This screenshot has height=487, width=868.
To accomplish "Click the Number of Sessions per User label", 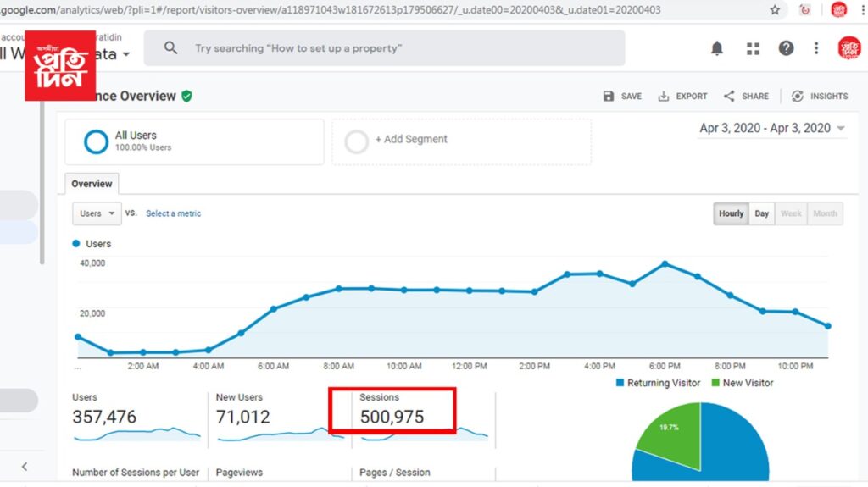I will pyautogui.click(x=136, y=473).
